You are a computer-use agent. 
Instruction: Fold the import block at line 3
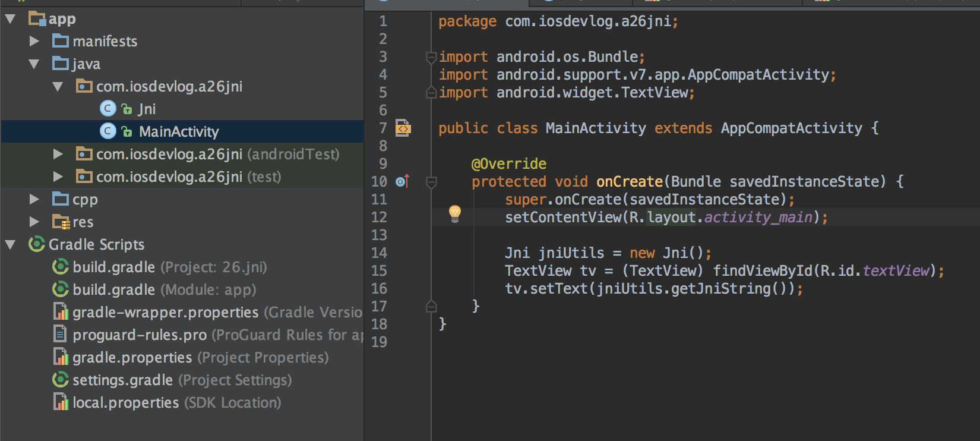pos(432,58)
